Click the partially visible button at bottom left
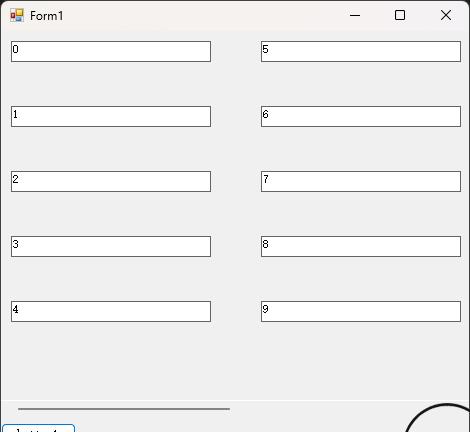Viewport: 470px width, 432px height. tap(38, 428)
